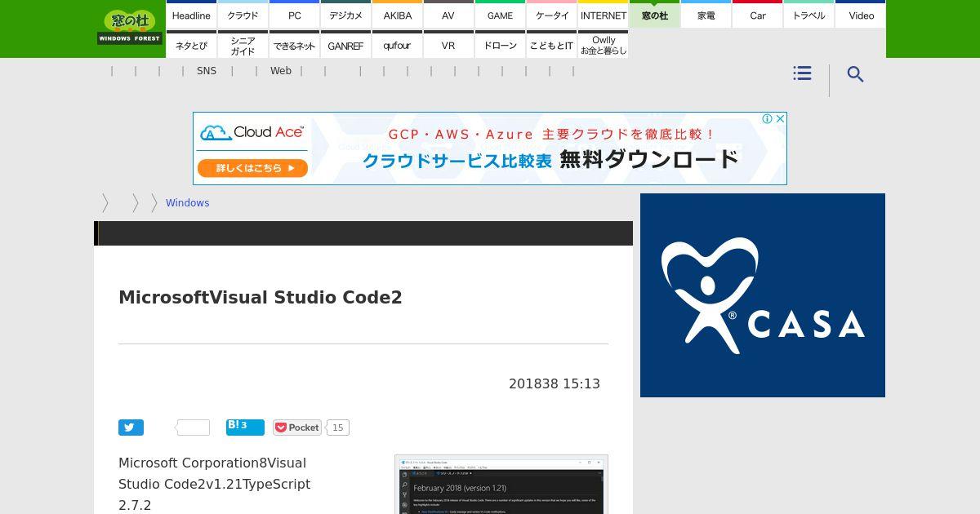Open the 家電 site tab
This screenshot has width=980, height=514.
click(706, 15)
